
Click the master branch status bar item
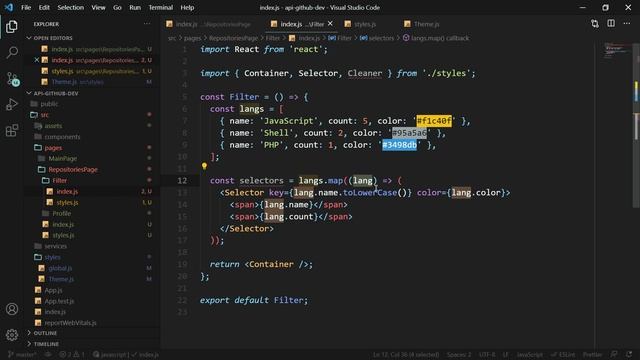[x=22, y=354]
